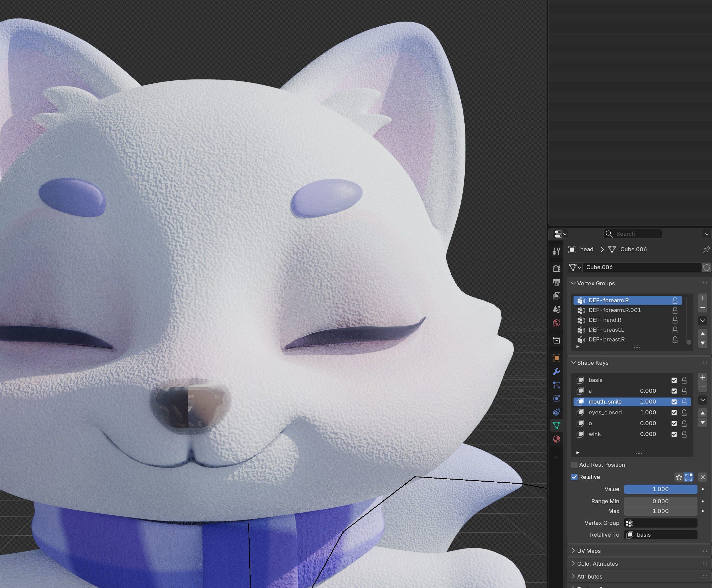Open shape key specials dropdown menu

[703, 400]
